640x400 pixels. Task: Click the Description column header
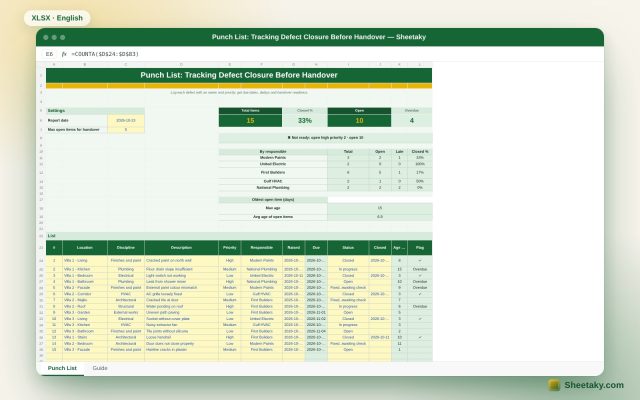coord(181,247)
